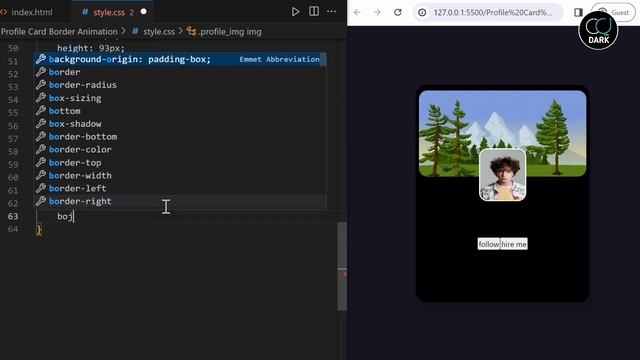640x360 pixels.
Task: Choose the border-right suggestion
Action: coord(180,201)
